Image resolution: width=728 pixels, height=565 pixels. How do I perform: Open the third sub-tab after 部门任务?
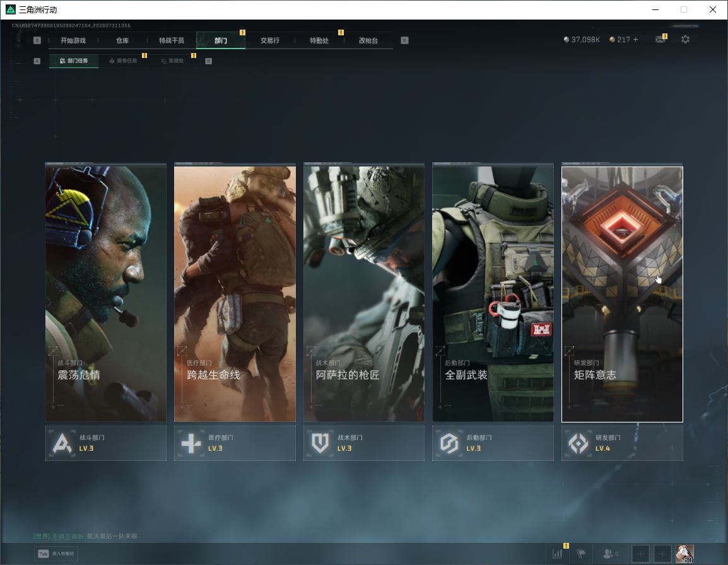tap(172, 61)
